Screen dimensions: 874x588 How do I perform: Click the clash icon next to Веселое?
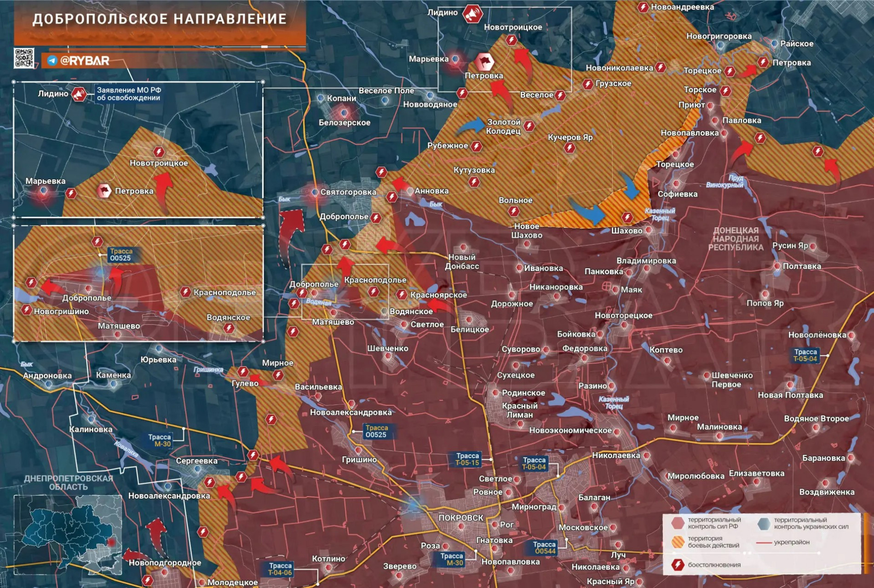coord(560,95)
